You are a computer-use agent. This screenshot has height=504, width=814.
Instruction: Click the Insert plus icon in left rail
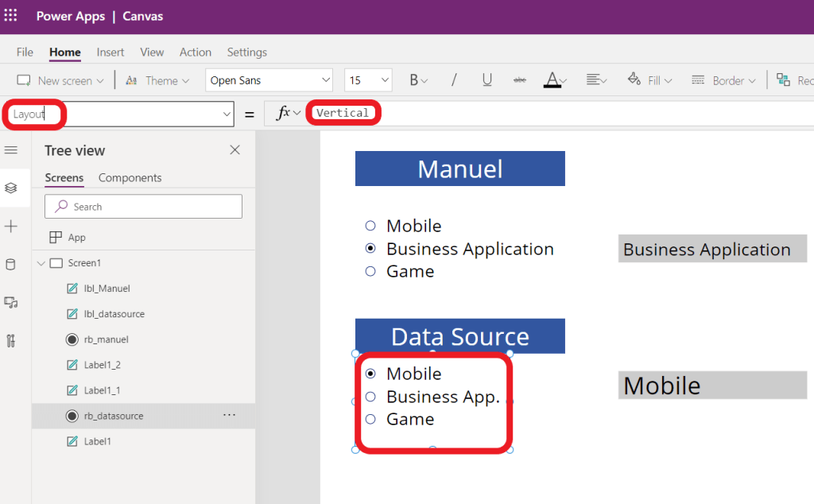(x=11, y=227)
